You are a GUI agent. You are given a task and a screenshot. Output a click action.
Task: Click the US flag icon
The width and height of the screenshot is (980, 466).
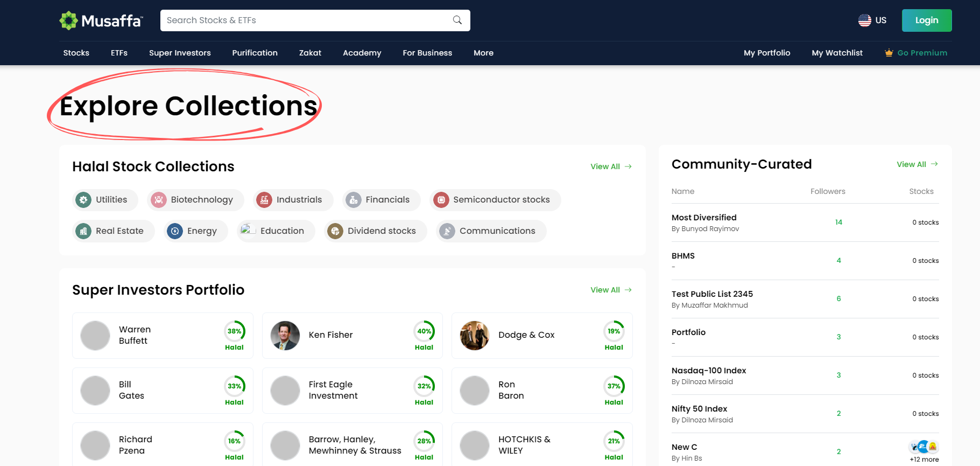pos(864,20)
